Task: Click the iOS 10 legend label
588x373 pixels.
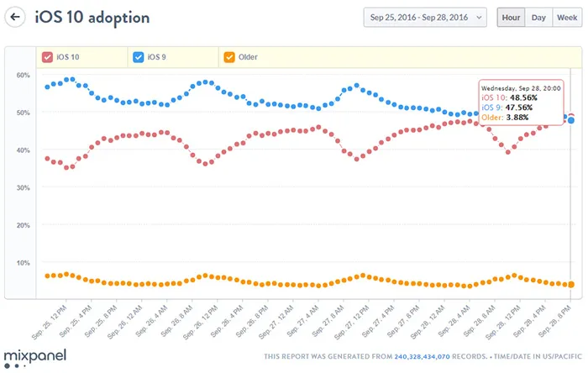Action: coord(69,57)
